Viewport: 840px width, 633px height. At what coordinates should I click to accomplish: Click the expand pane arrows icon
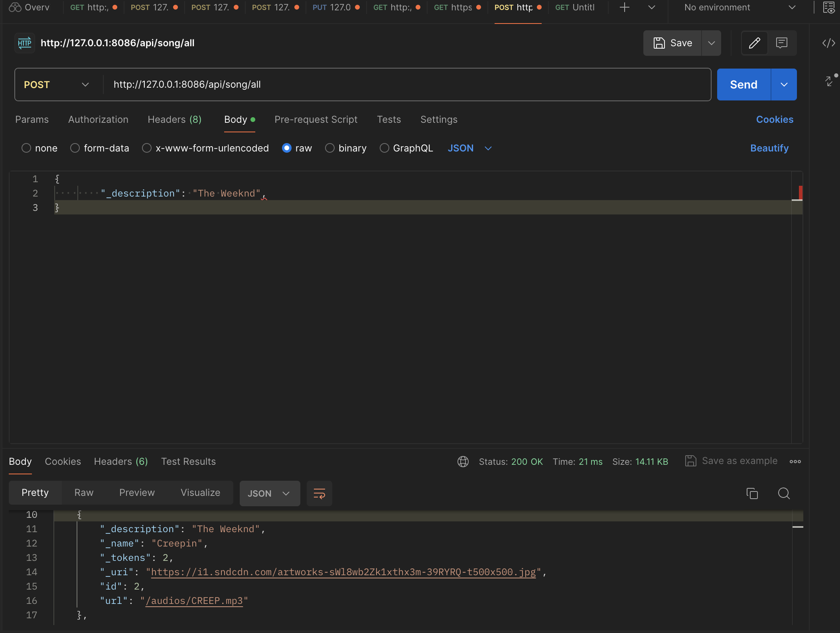[830, 81]
